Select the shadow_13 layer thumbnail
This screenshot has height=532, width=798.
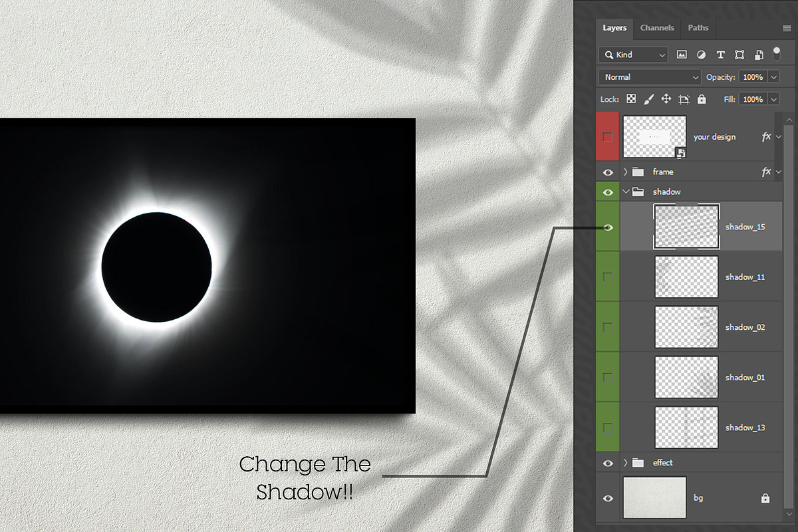[x=686, y=427]
